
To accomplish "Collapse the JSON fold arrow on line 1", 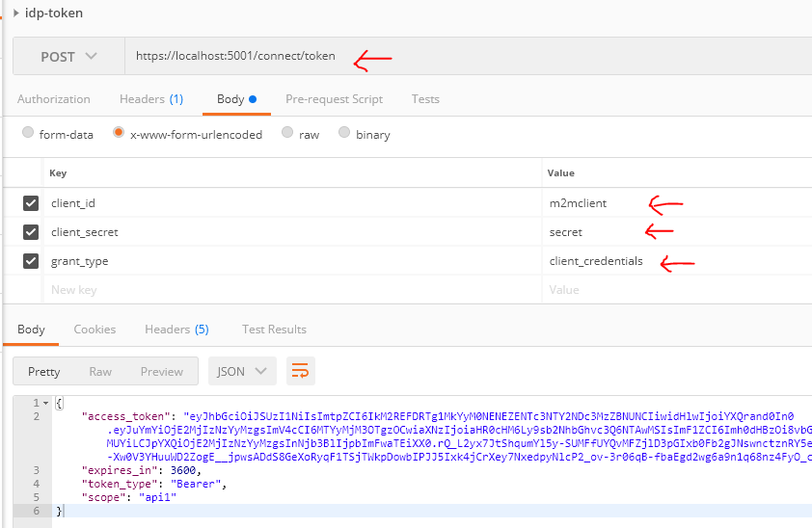I will pos(47,403).
